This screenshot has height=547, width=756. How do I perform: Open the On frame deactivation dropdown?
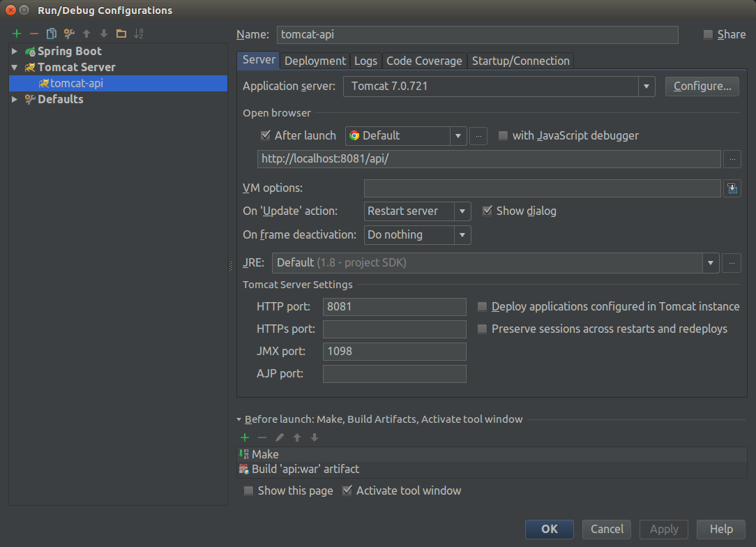(x=462, y=235)
